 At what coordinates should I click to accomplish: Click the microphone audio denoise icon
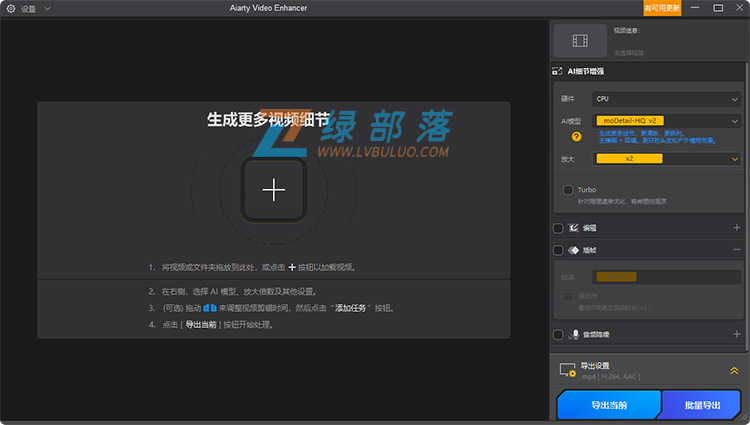coord(574,335)
